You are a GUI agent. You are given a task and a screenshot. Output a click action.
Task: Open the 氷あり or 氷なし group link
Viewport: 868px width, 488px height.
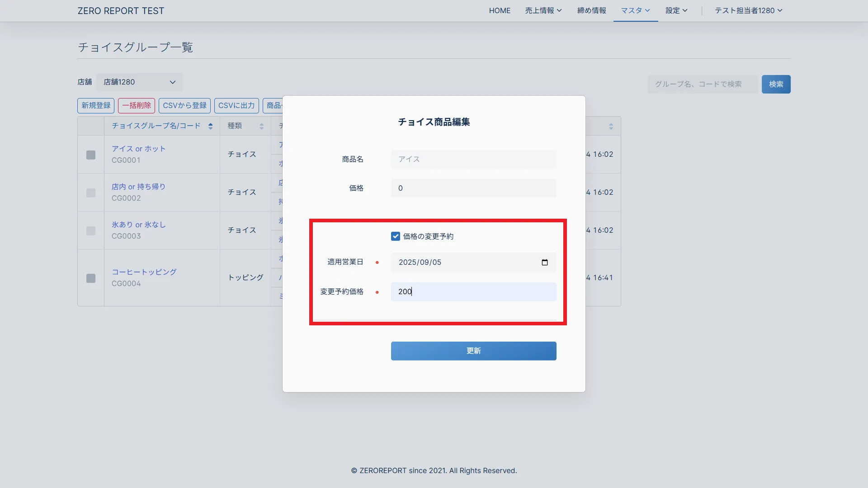[x=139, y=225]
